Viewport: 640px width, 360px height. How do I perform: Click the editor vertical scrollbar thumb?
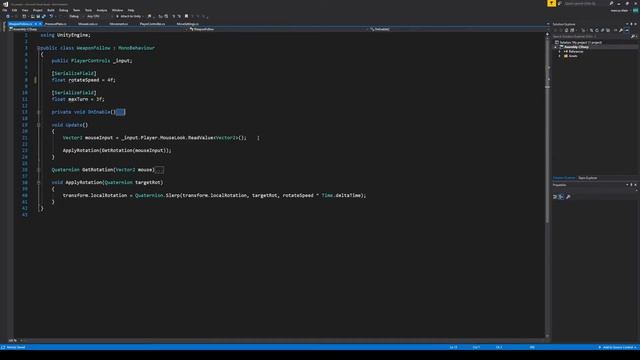[x=547, y=131]
